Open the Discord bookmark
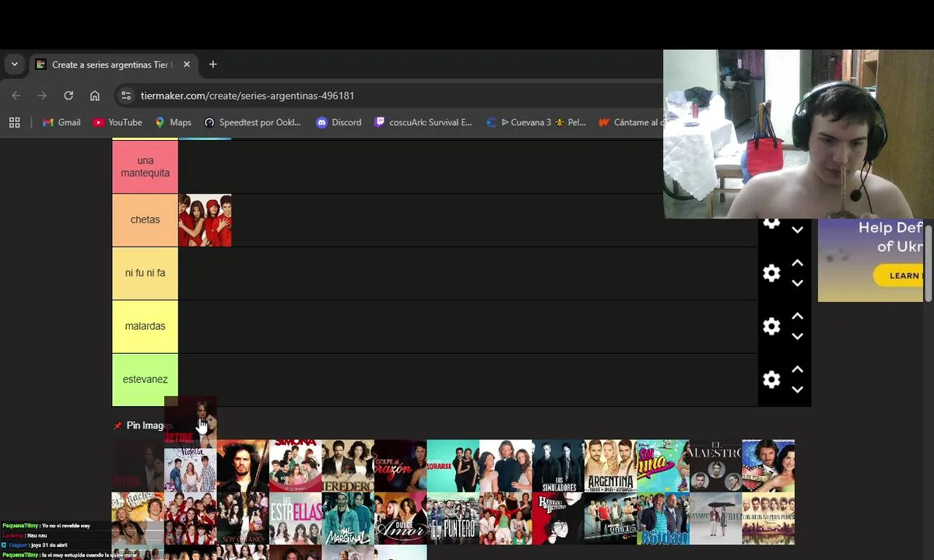934x560 pixels. click(x=339, y=122)
